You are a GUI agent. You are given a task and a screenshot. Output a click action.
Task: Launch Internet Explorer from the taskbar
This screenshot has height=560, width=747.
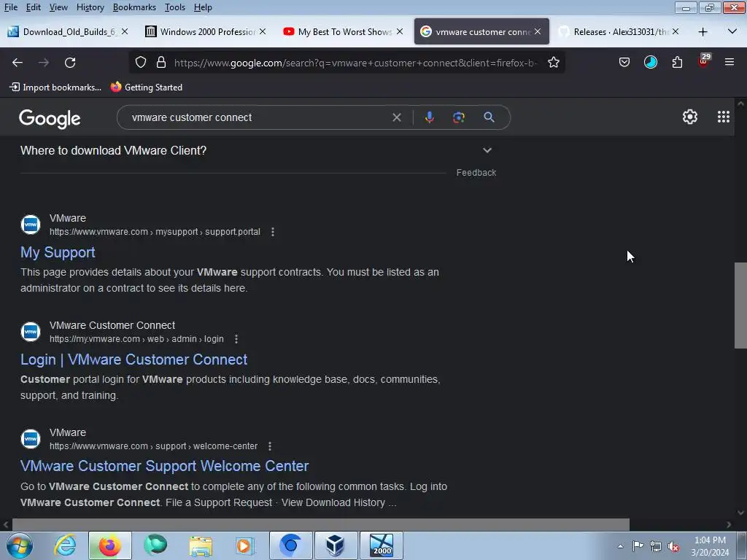click(65, 545)
